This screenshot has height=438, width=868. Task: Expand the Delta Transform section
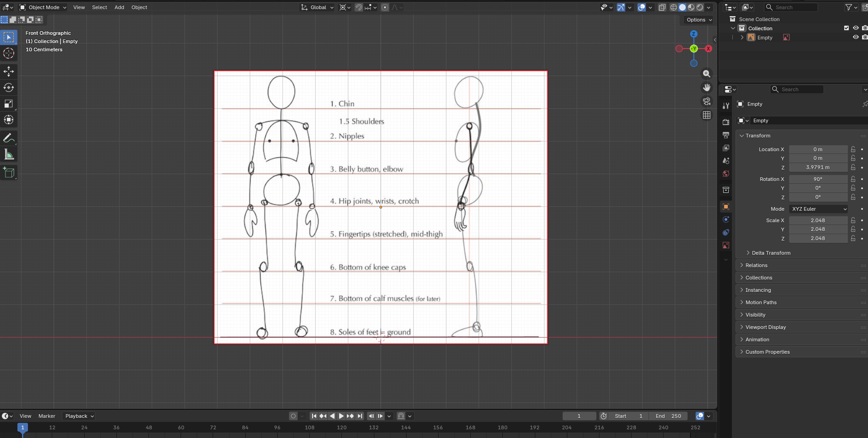(x=771, y=253)
